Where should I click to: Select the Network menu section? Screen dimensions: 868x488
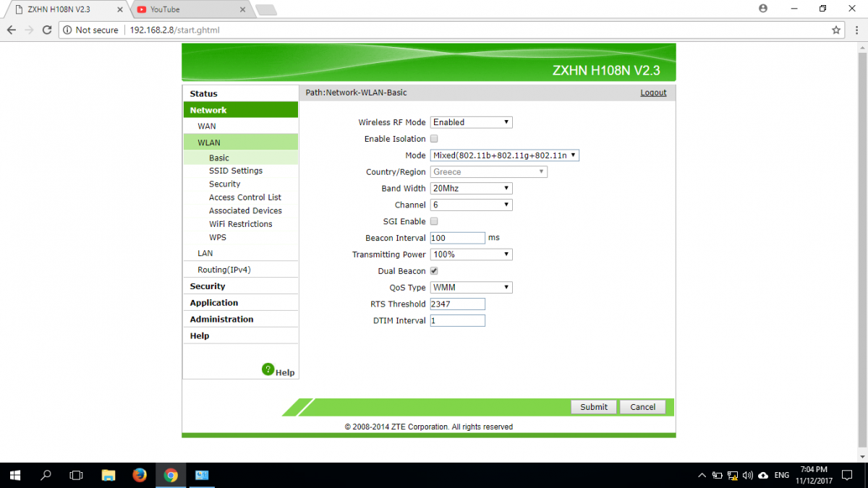click(240, 110)
